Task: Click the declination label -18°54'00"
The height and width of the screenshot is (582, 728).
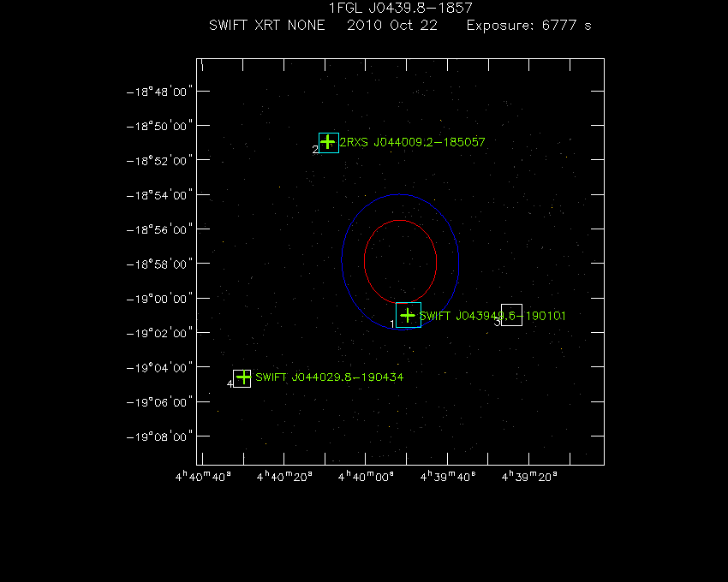Action: (x=159, y=195)
